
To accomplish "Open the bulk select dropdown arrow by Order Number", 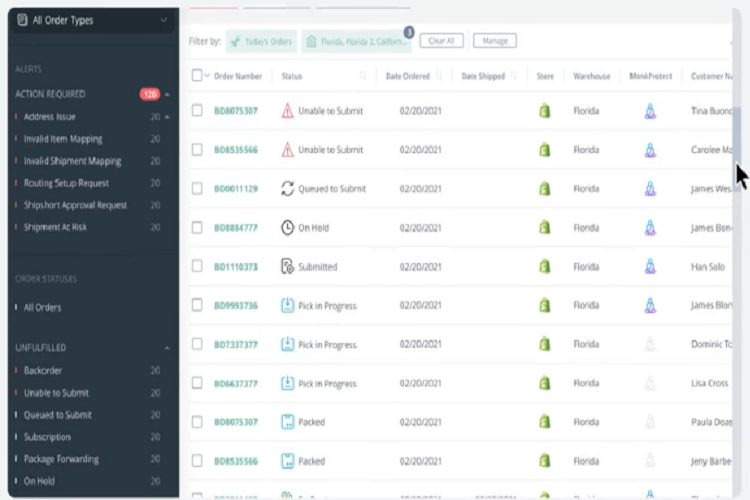I will pos(207,75).
